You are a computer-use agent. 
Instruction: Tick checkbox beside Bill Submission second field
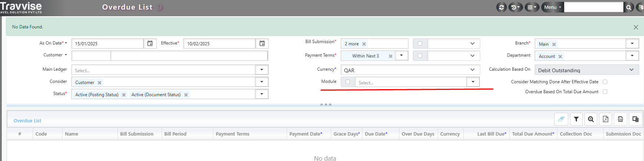[x=420, y=43]
